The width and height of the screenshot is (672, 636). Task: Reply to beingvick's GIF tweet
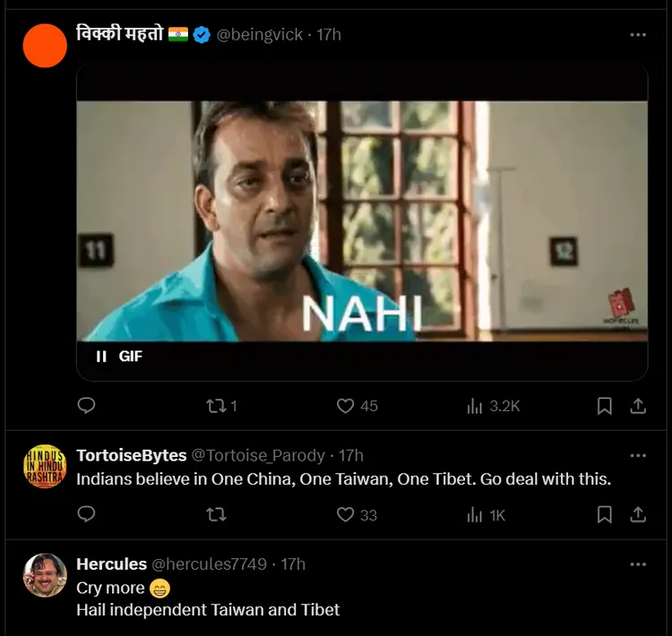[x=86, y=406]
